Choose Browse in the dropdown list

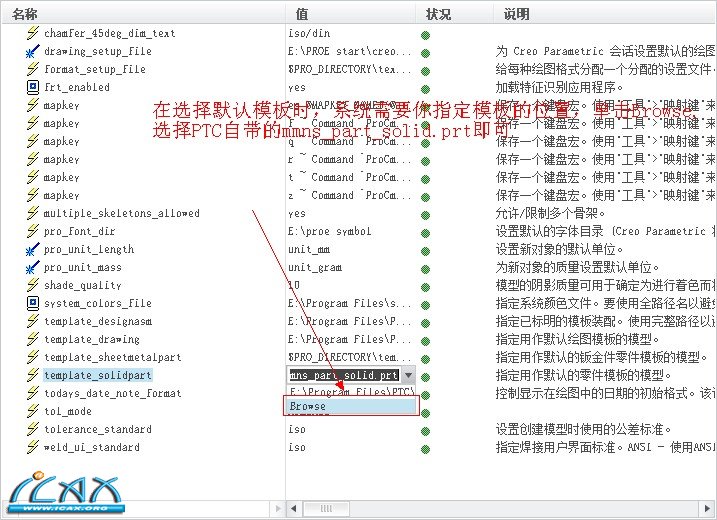(x=351, y=406)
